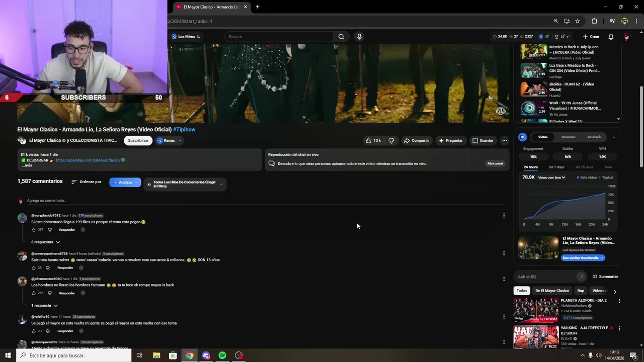Select the Todos filter chip
The height and width of the screenshot is (362, 644).
pyautogui.click(x=522, y=291)
